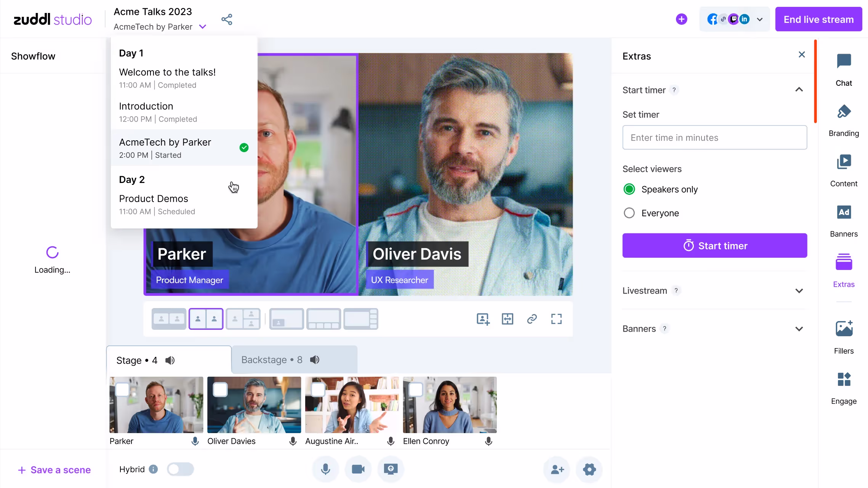Mute Oliver Davies' microphone

pyautogui.click(x=293, y=441)
